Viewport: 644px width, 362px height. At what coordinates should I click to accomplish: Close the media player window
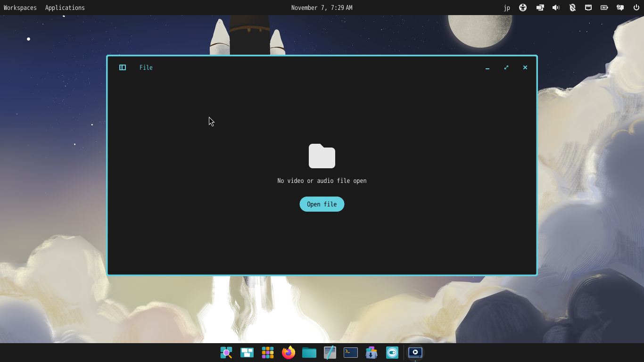pos(525,67)
